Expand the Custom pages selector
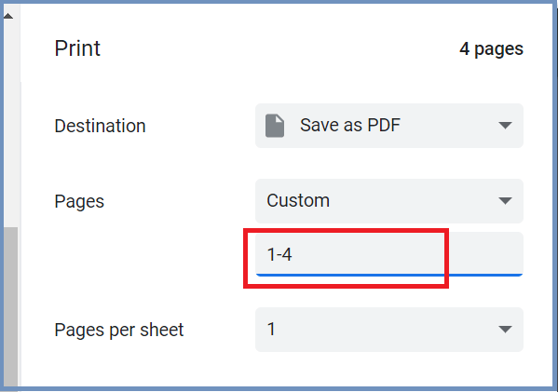 pyautogui.click(x=389, y=201)
